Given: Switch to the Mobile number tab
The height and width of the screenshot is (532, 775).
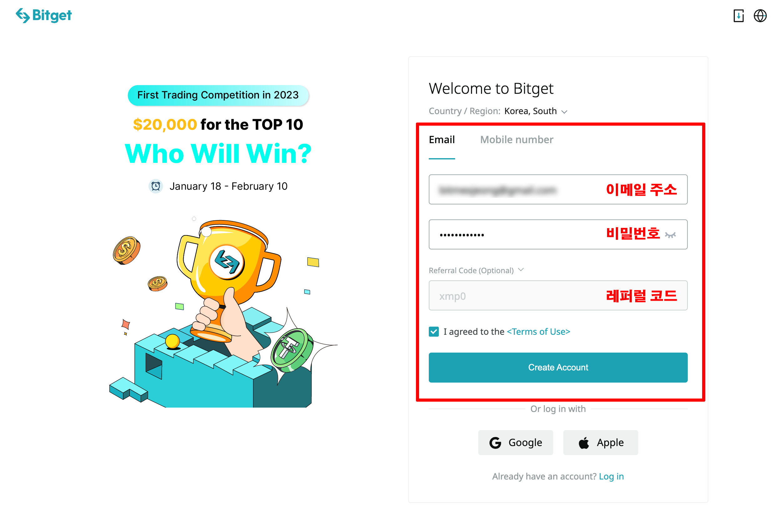Looking at the screenshot, I should pos(517,140).
